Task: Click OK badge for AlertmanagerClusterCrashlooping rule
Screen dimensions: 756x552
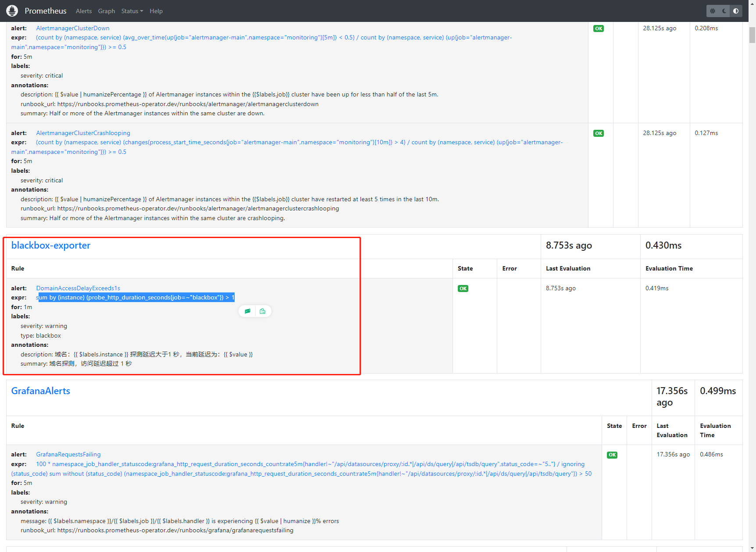Action: click(599, 133)
